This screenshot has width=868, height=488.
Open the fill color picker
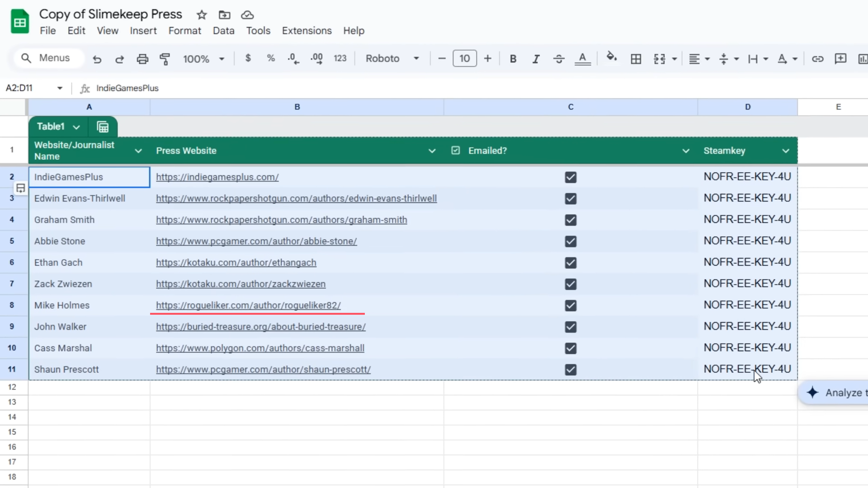pos(612,57)
